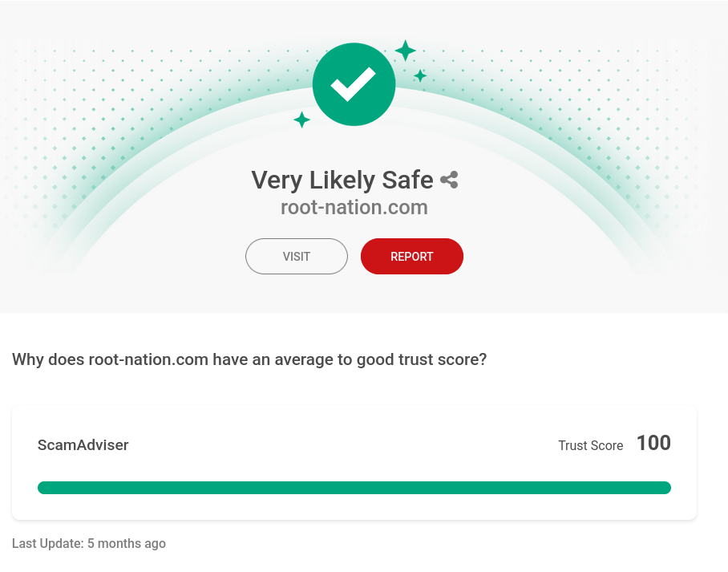Open root-nation.com via the VISIT button

(x=296, y=256)
